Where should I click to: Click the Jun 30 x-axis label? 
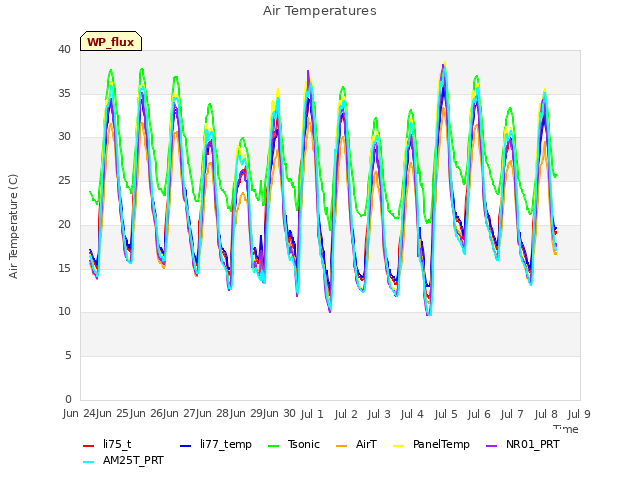point(280,413)
